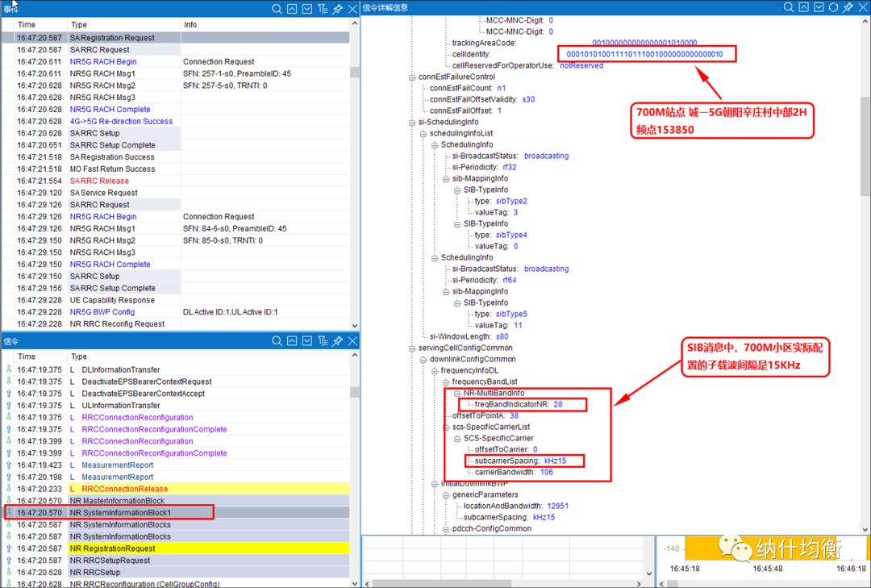Collapse the schedulingInfoList node

[423, 134]
